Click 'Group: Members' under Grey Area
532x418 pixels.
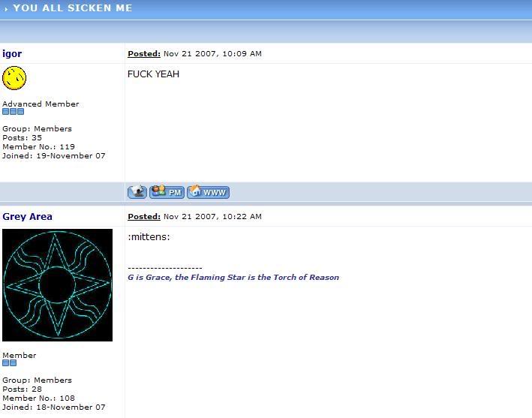click(x=37, y=380)
